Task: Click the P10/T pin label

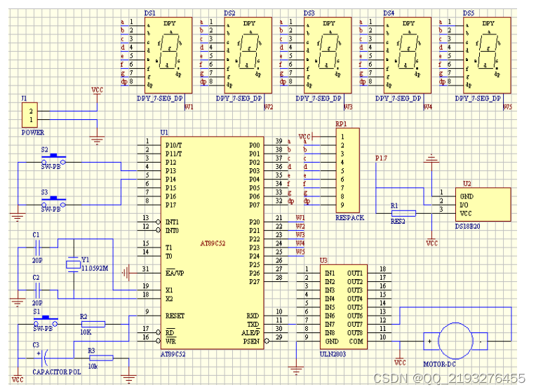Action: pos(174,145)
